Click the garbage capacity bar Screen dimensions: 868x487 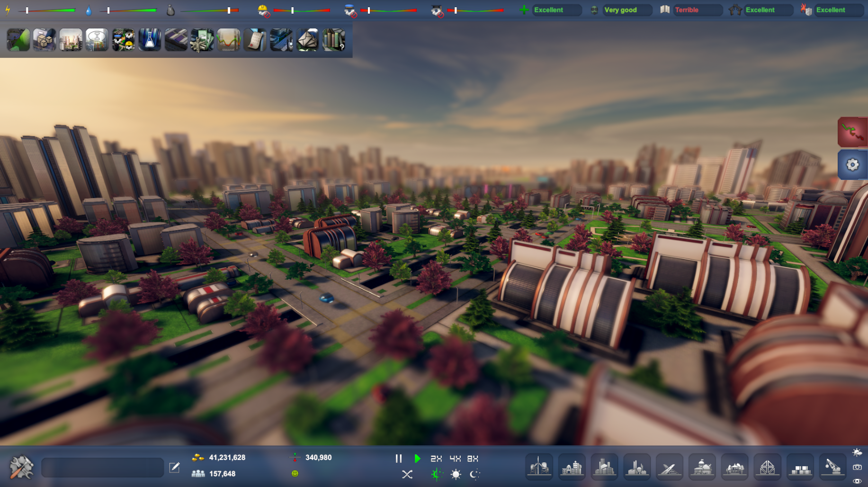[210, 10]
